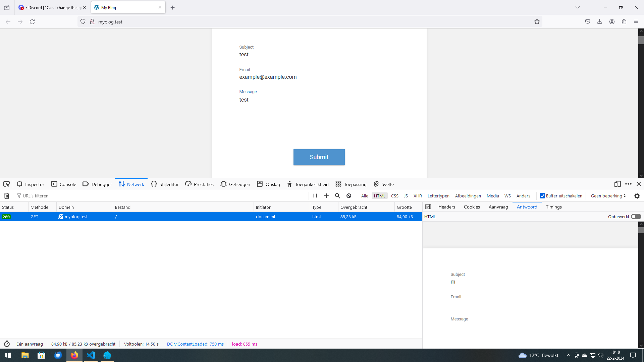Open network search with the magnifier icon
Image resolution: width=644 pixels, height=362 pixels.
[337, 196]
